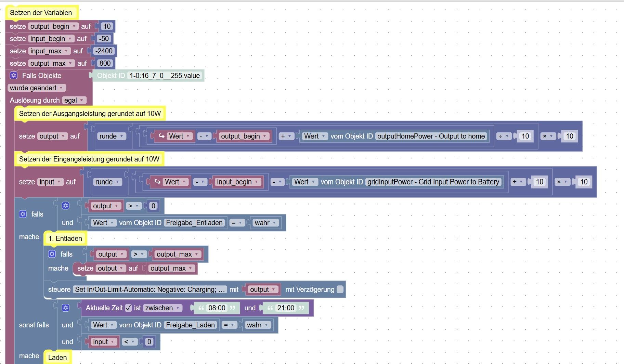The image size is (624, 364).
Task: Select the 'Setzen der Variablen' comment block
Action: 42,13
